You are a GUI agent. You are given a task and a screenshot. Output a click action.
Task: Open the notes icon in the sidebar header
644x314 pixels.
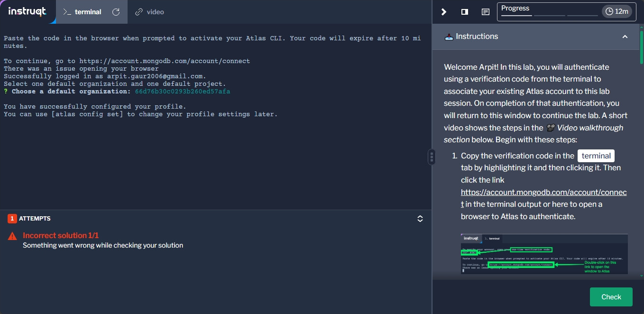coord(486,12)
